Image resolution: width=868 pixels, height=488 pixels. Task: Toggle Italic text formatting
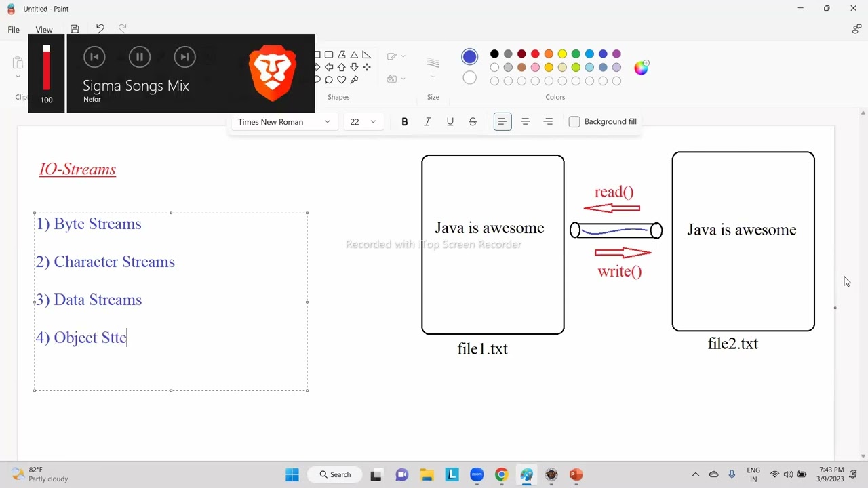tap(427, 122)
